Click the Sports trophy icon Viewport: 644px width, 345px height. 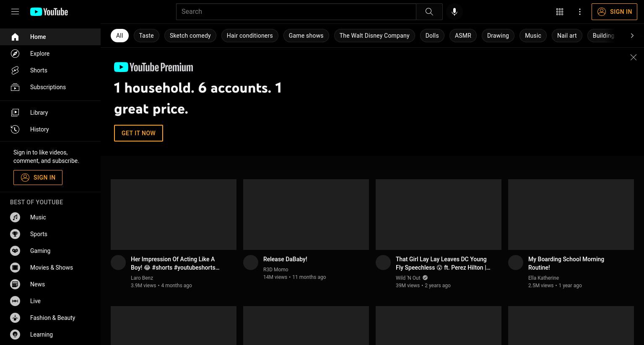(x=15, y=234)
